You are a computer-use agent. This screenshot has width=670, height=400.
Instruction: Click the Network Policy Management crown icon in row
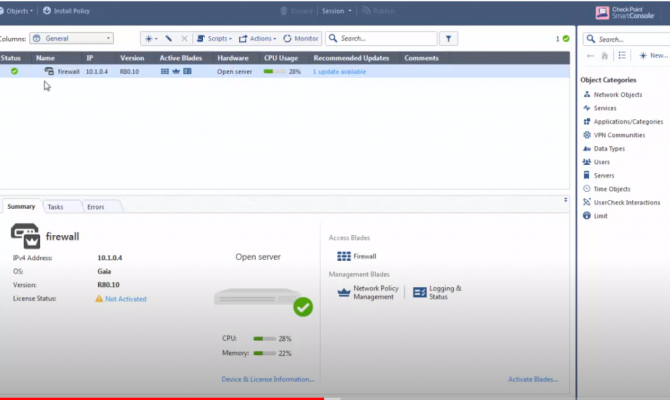(x=176, y=71)
